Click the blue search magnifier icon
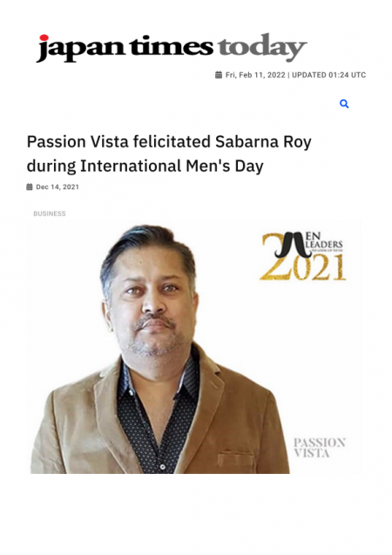The height and width of the screenshot is (555, 392). pyautogui.click(x=344, y=104)
